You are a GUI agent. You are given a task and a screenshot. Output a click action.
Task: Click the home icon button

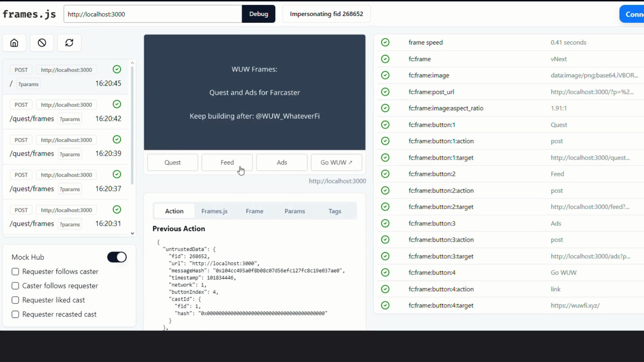[14, 43]
